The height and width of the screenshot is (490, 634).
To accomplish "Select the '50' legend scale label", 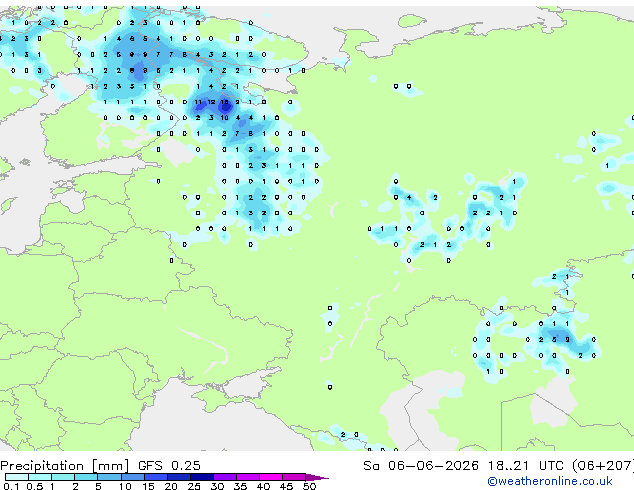I will [x=309, y=486].
